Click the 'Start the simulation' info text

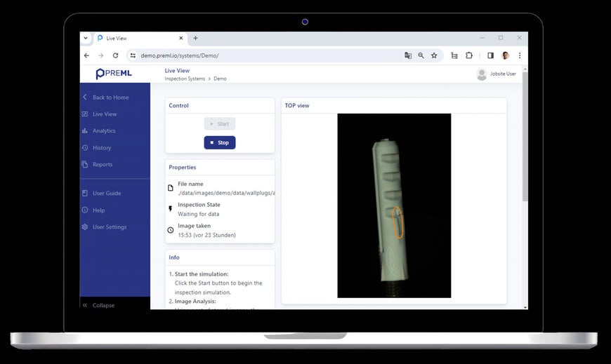pyautogui.click(x=202, y=274)
